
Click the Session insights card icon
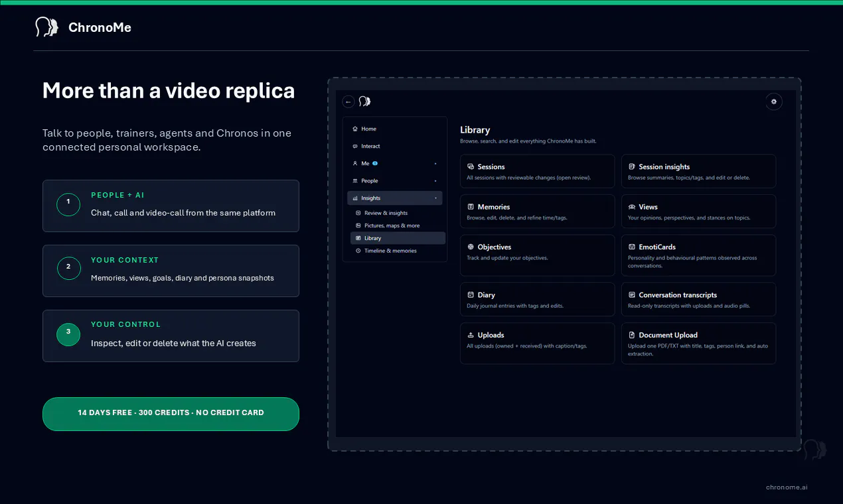tap(632, 166)
